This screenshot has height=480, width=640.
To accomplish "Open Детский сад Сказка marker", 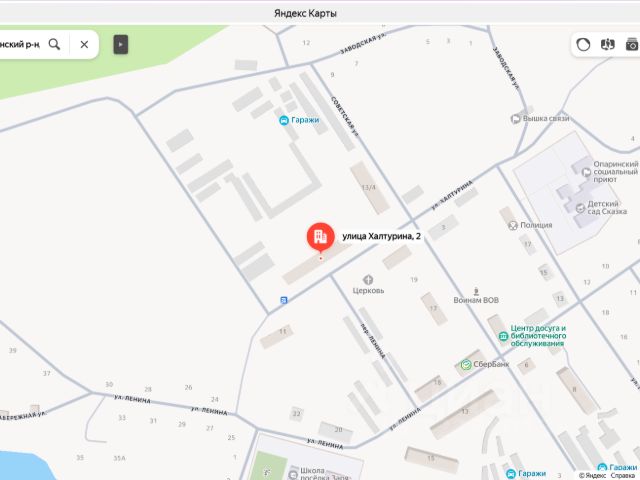I will [580, 208].
